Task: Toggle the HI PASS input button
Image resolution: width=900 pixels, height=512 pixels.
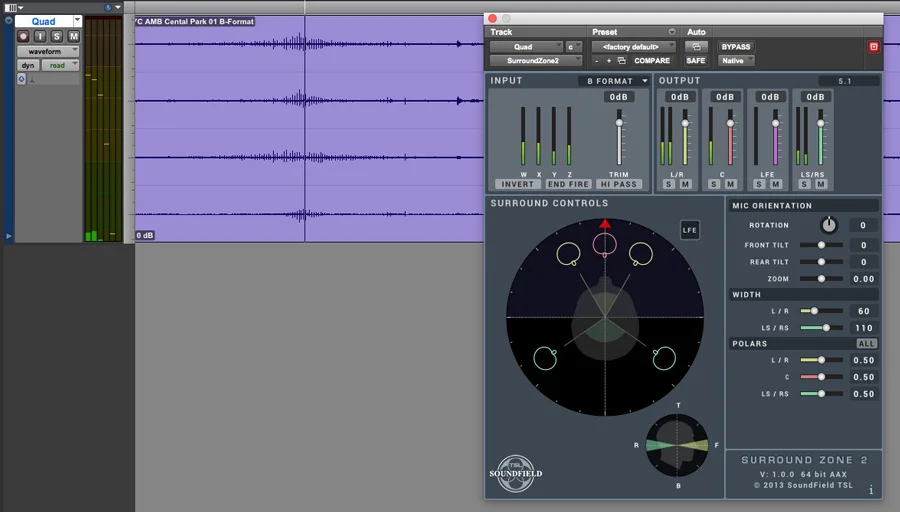Action: pyautogui.click(x=619, y=184)
